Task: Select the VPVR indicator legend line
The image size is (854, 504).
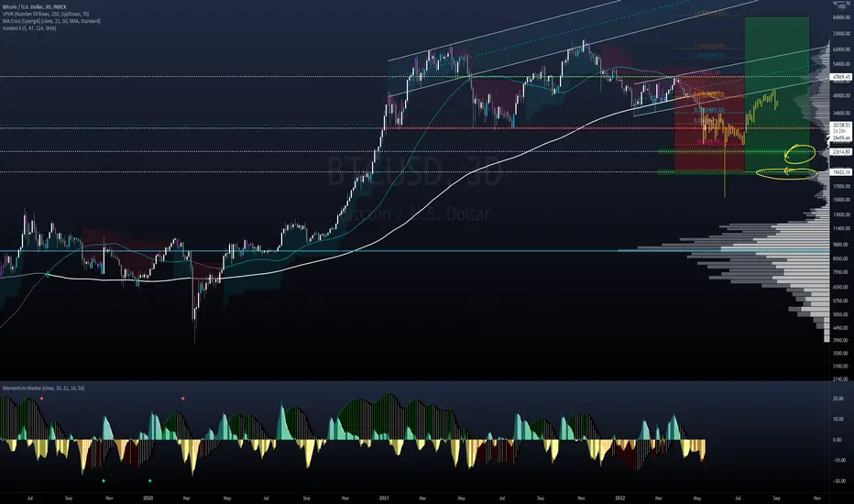Action: (x=46, y=14)
